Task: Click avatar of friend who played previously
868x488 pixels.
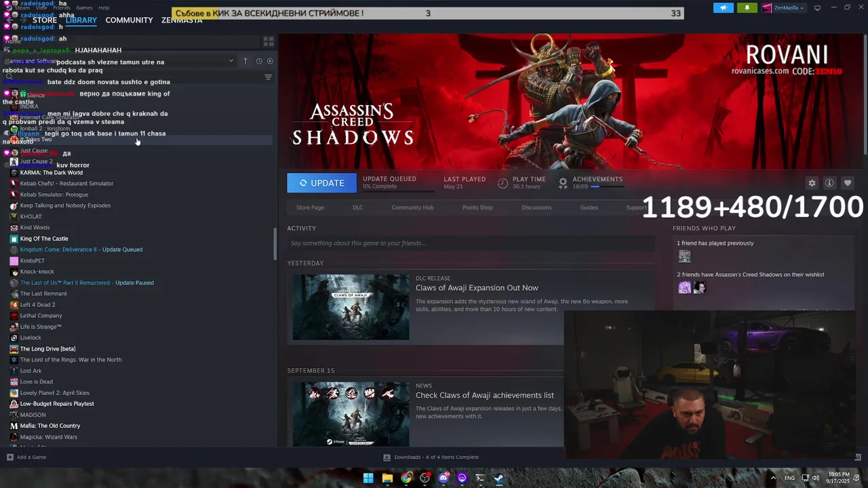Action: point(684,256)
